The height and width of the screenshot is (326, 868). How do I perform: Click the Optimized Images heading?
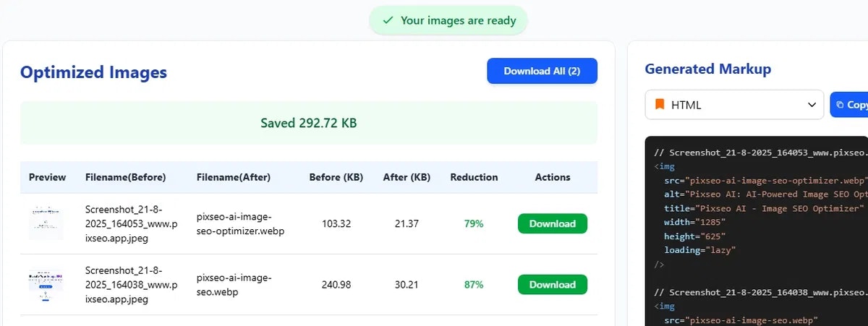[x=93, y=72]
